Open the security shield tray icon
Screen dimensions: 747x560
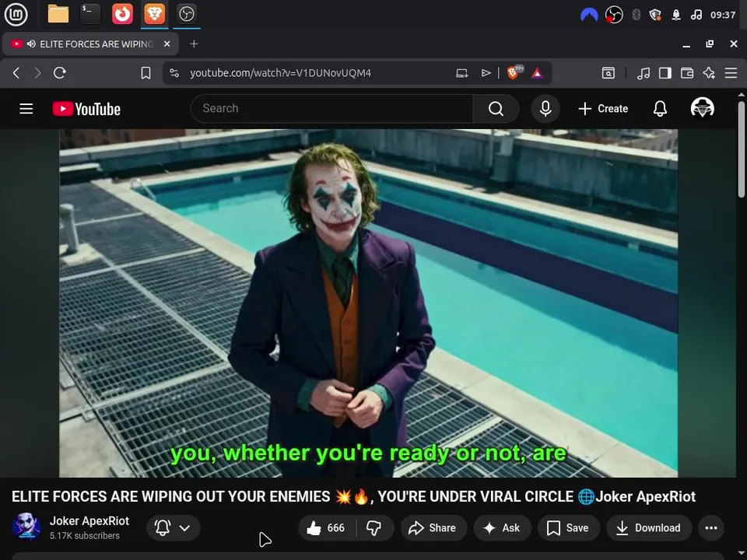point(655,15)
